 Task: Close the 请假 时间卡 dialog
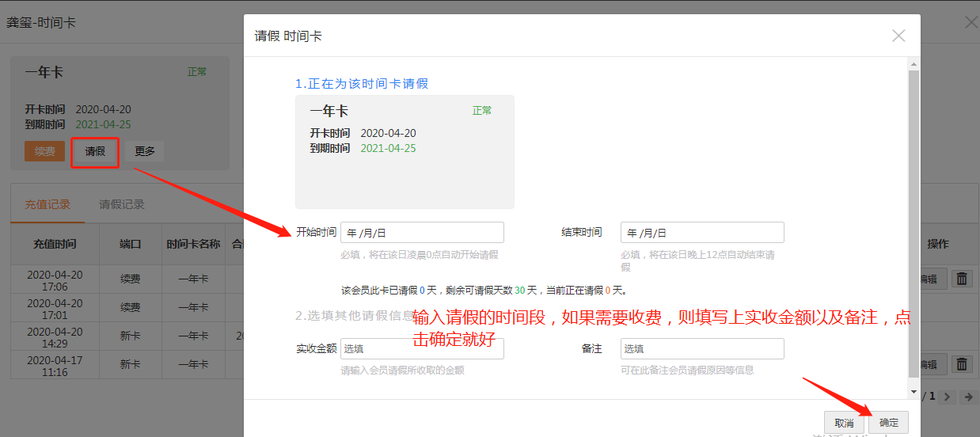click(898, 36)
